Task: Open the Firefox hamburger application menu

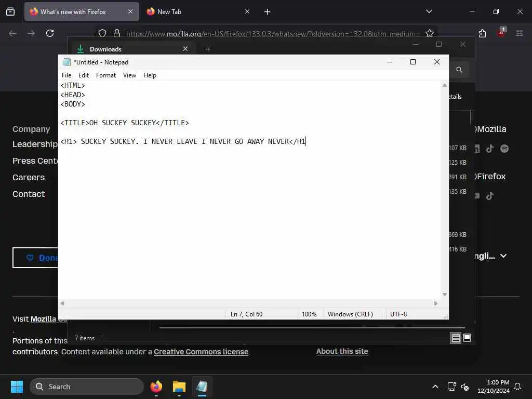Action: (520, 33)
